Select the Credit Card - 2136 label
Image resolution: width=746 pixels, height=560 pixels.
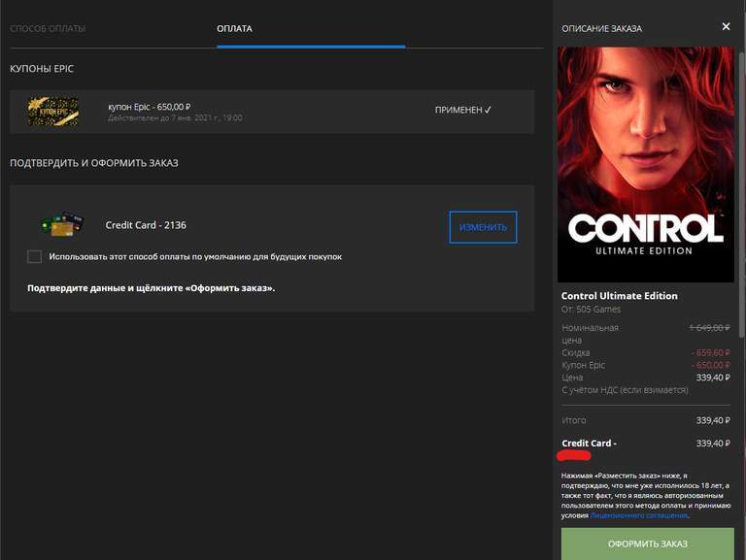click(146, 225)
